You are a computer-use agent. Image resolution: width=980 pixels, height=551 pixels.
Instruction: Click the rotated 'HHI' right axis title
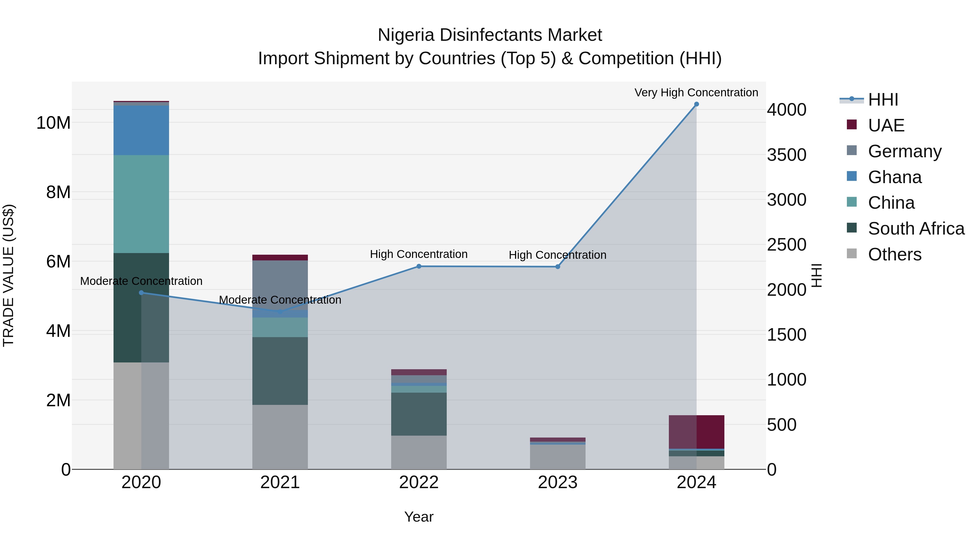coord(817,275)
